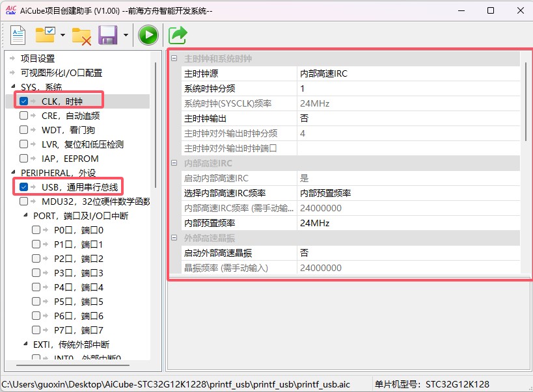Collapse the EXTI, 传统外部中断 node
Screen dimensions: 533x392
25,344
